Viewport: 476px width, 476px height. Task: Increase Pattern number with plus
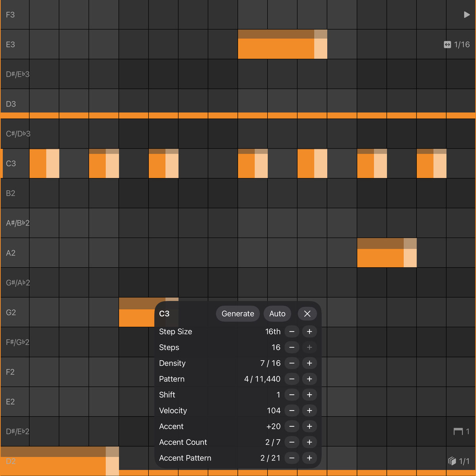[x=309, y=379]
